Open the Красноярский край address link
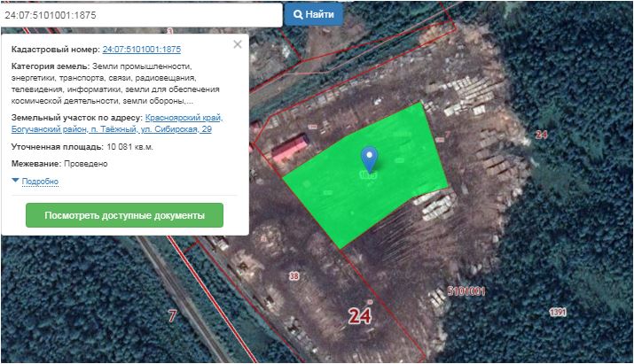The width and height of the screenshot is (634, 364). [184, 118]
